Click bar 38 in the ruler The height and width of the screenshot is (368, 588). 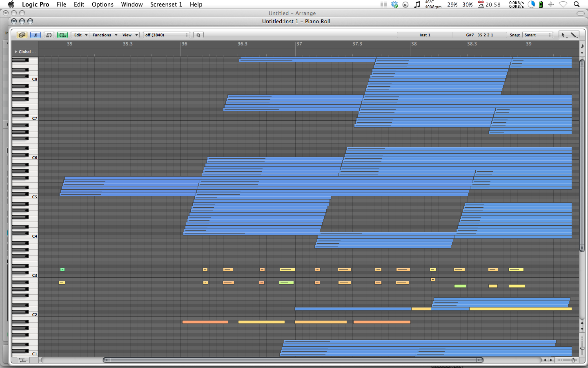[x=414, y=44]
